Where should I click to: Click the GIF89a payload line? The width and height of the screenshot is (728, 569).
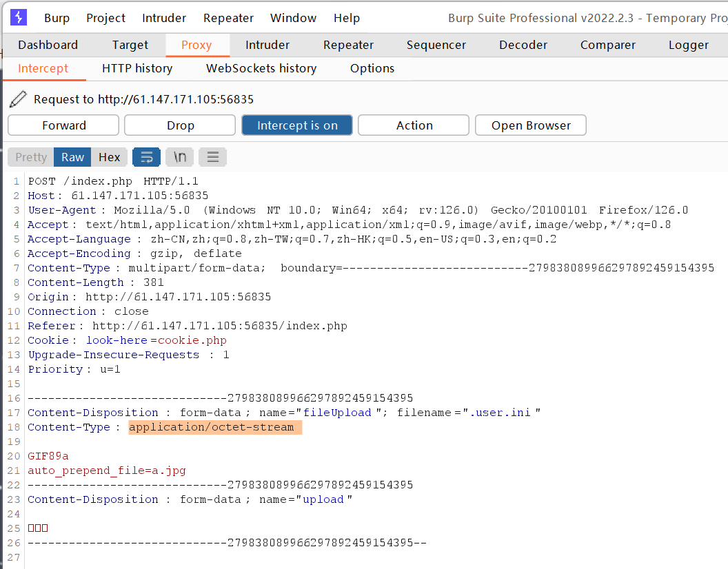pyautogui.click(x=48, y=456)
